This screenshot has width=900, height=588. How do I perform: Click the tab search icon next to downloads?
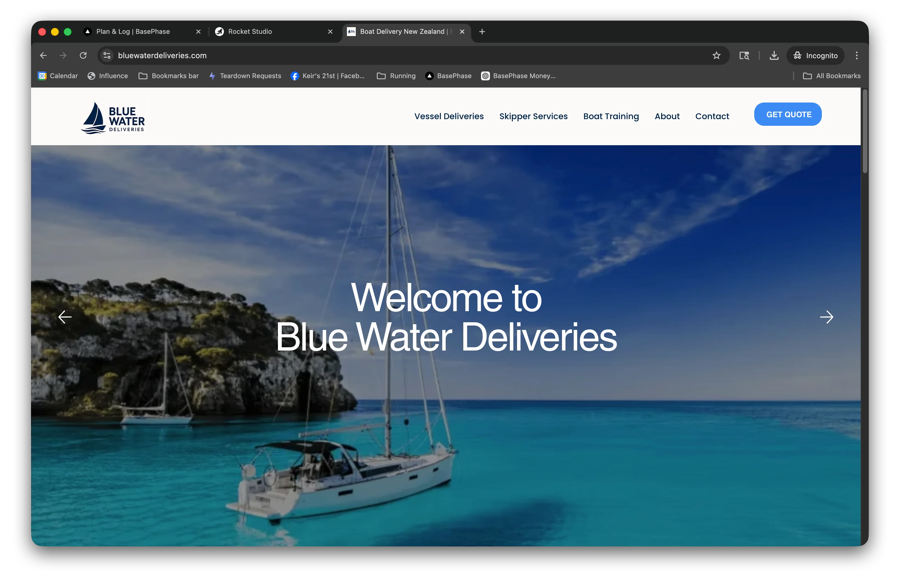click(744, 56)
